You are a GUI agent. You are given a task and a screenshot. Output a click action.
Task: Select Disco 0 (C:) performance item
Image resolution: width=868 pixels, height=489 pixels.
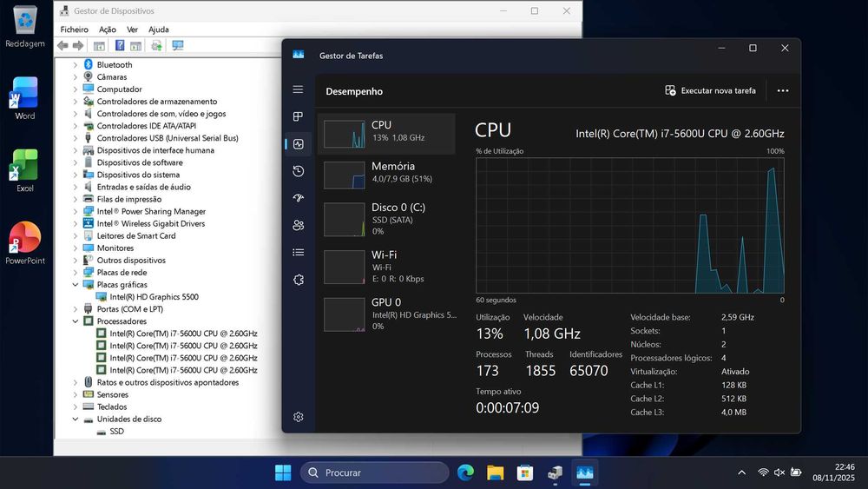(x=386, y=219)
